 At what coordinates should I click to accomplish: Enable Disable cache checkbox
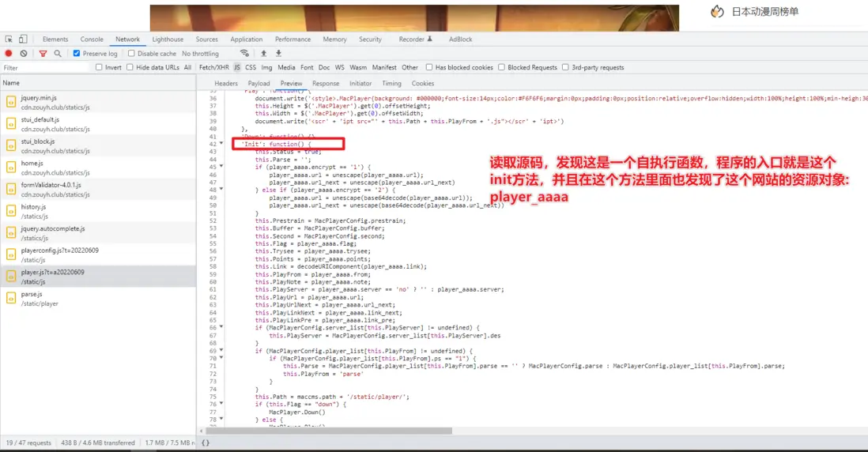click(131, 54)
